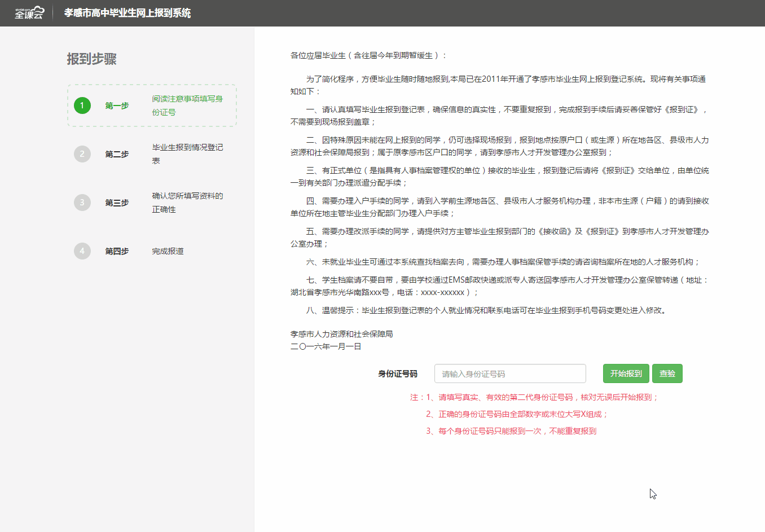Click paragraph 一 about 认真填写毕业生报到登记表
The image size is (765, 532).
click(x=500, y=116)
